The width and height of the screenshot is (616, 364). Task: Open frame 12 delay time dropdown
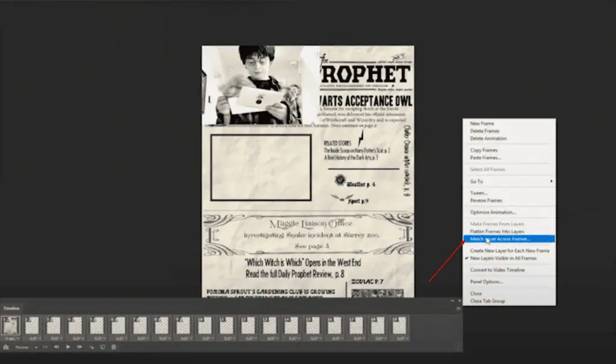251,339
